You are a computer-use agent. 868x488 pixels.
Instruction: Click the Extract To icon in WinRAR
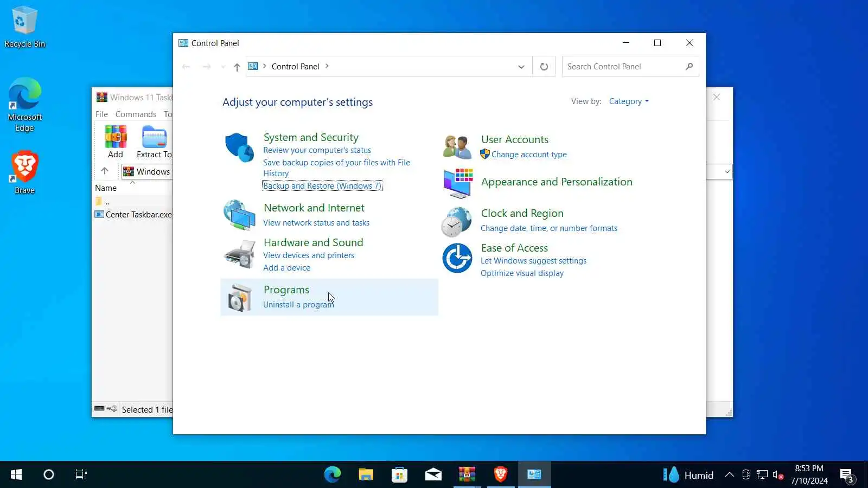click(x=155, y=142)
